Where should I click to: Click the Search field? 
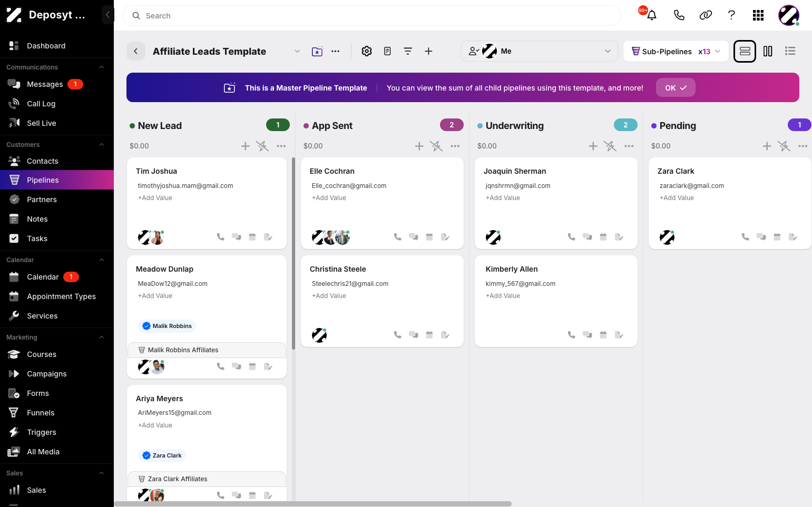[x=371, y=16]
